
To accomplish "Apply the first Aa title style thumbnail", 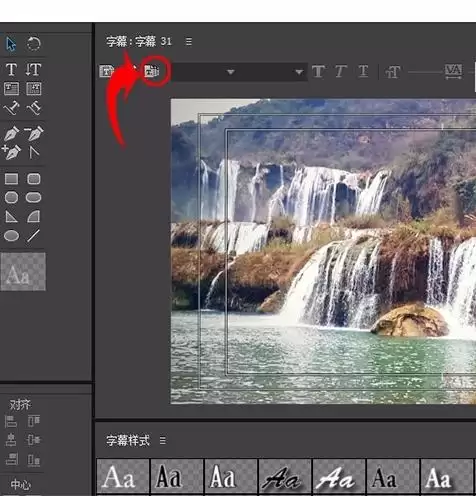I will click(123, 477).
